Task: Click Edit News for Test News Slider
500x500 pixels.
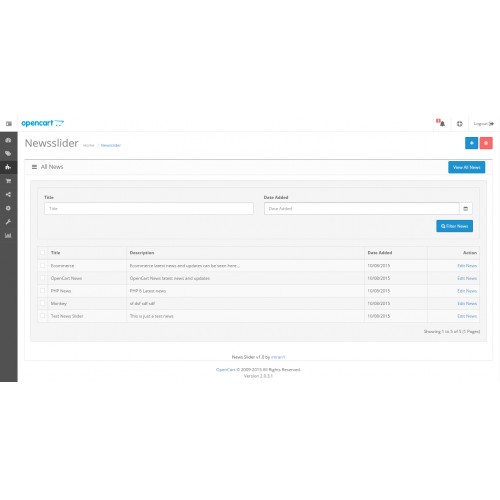Action: click(x=467, y=316)
